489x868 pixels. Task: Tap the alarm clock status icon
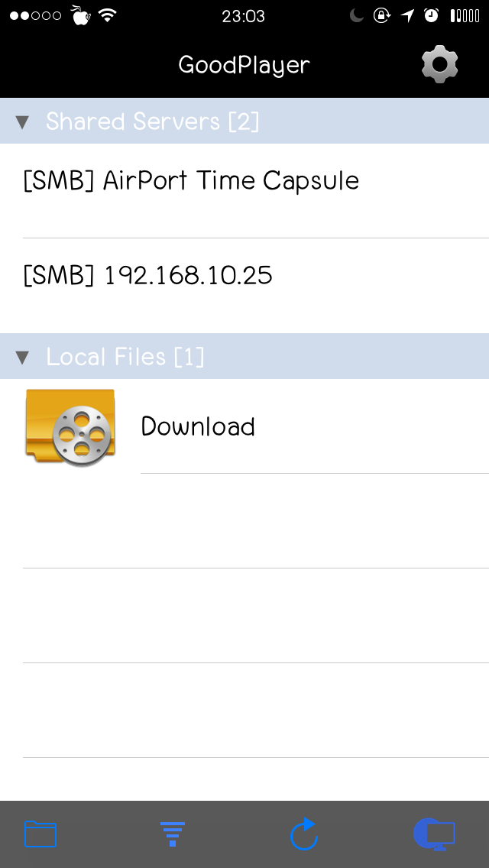tap(432, 15)
